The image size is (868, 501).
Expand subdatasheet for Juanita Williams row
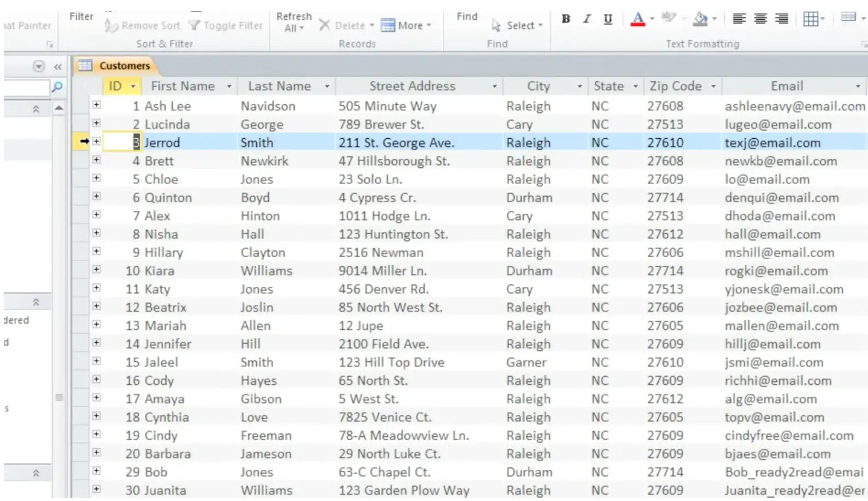tap(97, 489)
